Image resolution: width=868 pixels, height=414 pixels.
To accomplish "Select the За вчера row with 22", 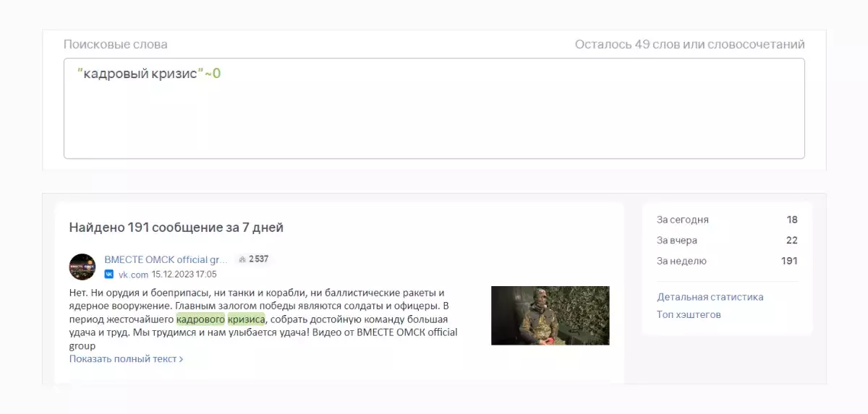I will coord(727,241).
